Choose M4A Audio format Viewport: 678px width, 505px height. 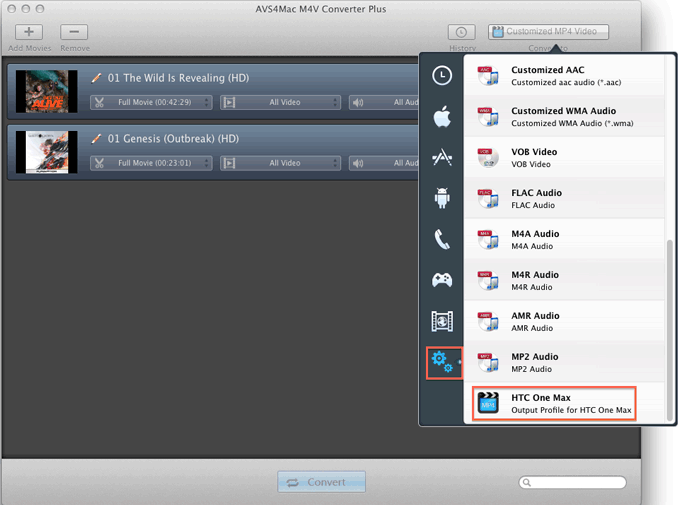(564, 240)
